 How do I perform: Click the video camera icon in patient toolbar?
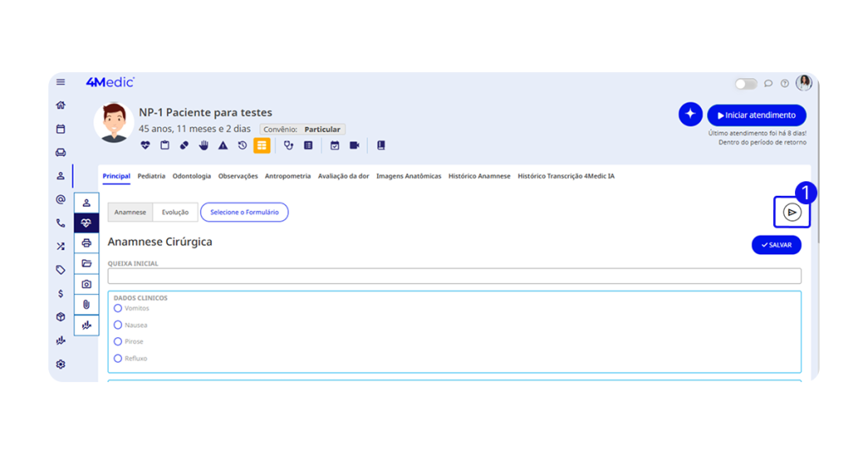pyautogui.click(x=354, y=146)
